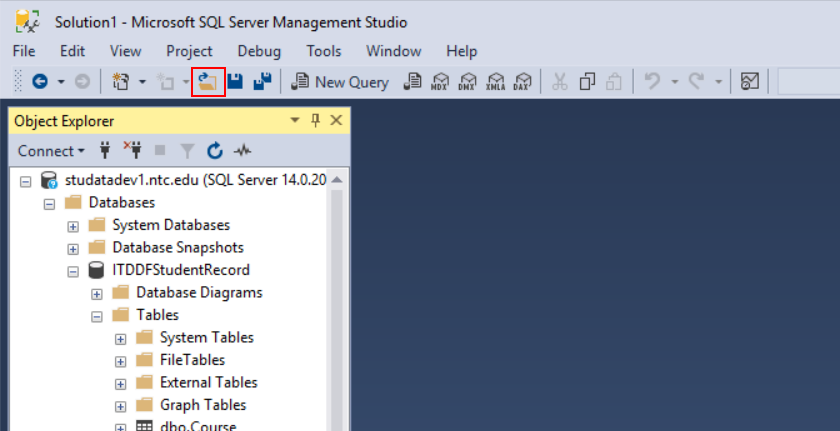Viewport: 840px width, 431px height.
Task: Collapse the Databases folder node
Action: point(49,204)
